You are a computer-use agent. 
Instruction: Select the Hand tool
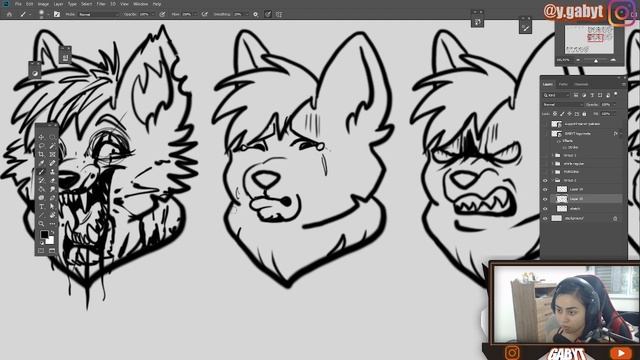(52, 215)
